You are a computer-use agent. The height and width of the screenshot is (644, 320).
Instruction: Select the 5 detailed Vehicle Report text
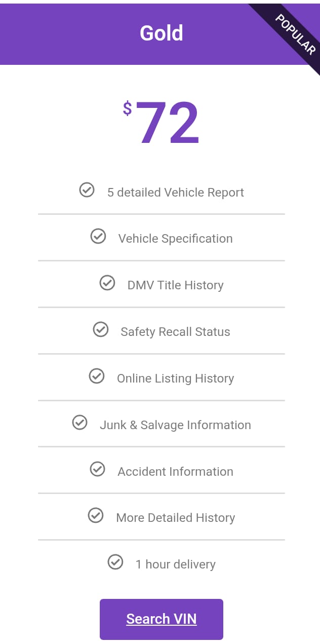pyautogui.click(x=176, y=193)
